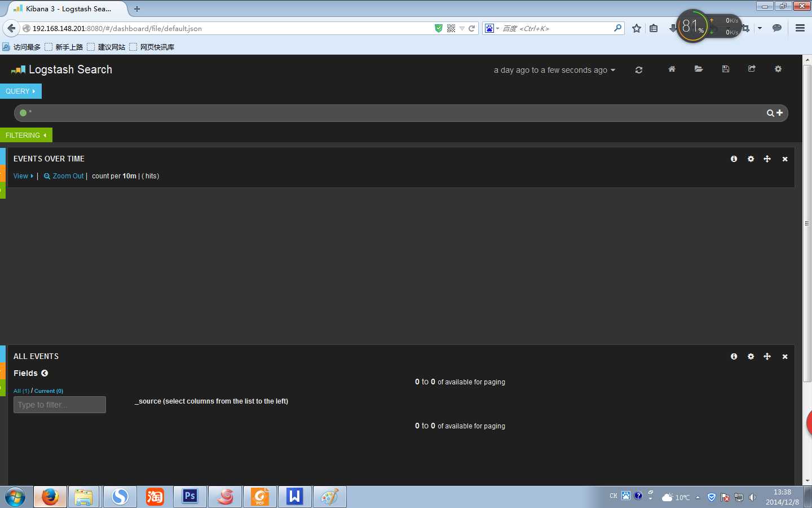812x508 pixels.
Task: Open the 网页快讯库 bookmark
Action: click(152, 47)
